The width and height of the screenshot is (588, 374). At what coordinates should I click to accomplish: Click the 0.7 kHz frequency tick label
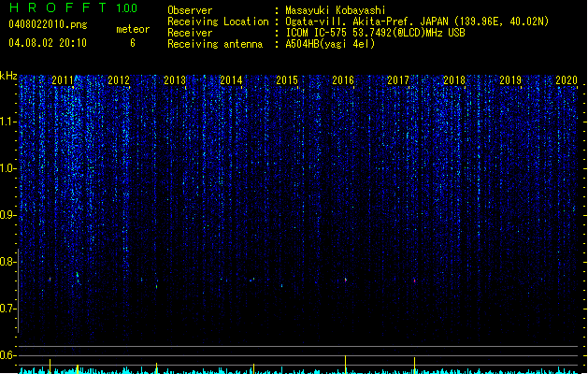coord(8,309)
